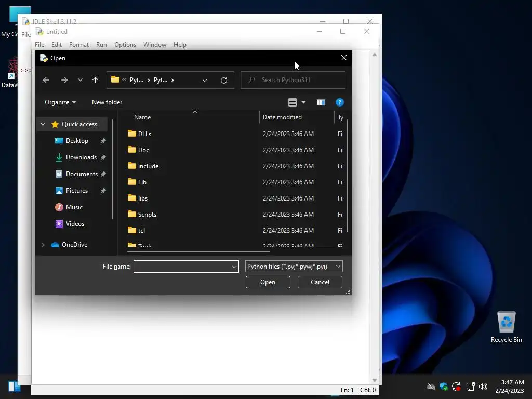Go up one folder level
The width and height of the screenshot is (532, 399).
(x=96, y=80)
